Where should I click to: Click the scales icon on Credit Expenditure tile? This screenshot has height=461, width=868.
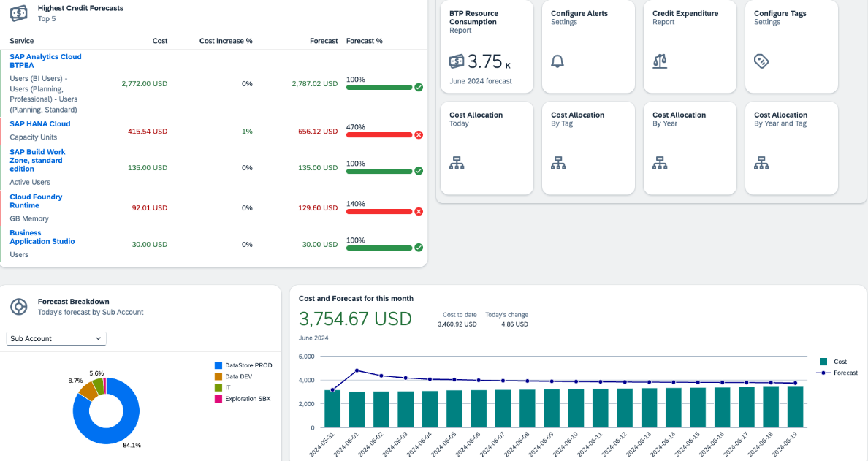[x=660, y=61]
